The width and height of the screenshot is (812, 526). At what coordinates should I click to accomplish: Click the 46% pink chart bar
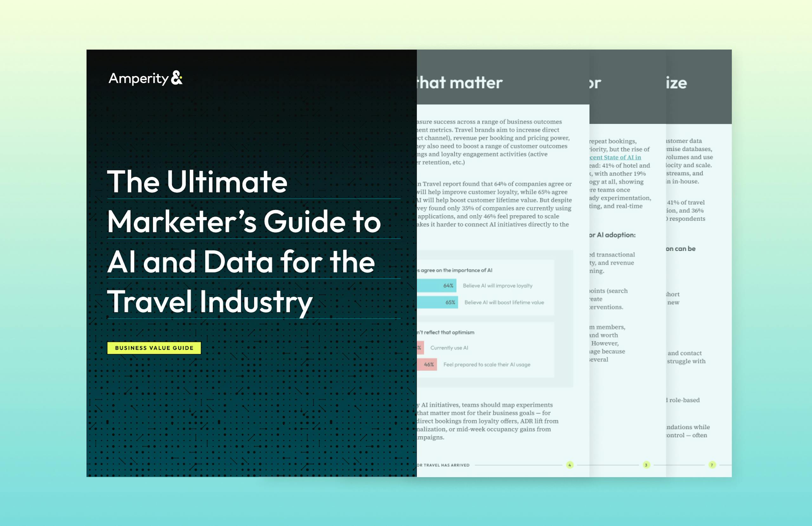click(428, 365)
